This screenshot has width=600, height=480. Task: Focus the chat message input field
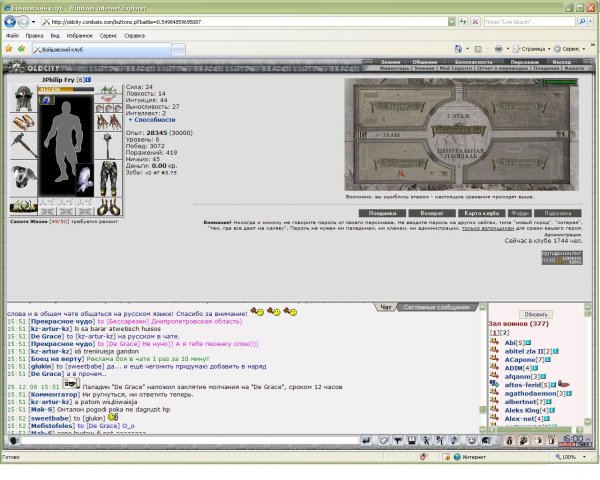[x=190, y=441]
